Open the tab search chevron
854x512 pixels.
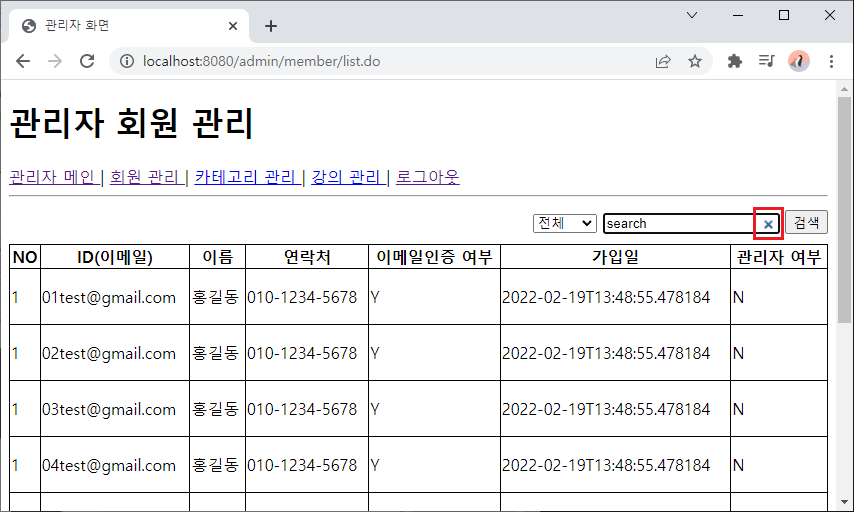tap(692, 15)
